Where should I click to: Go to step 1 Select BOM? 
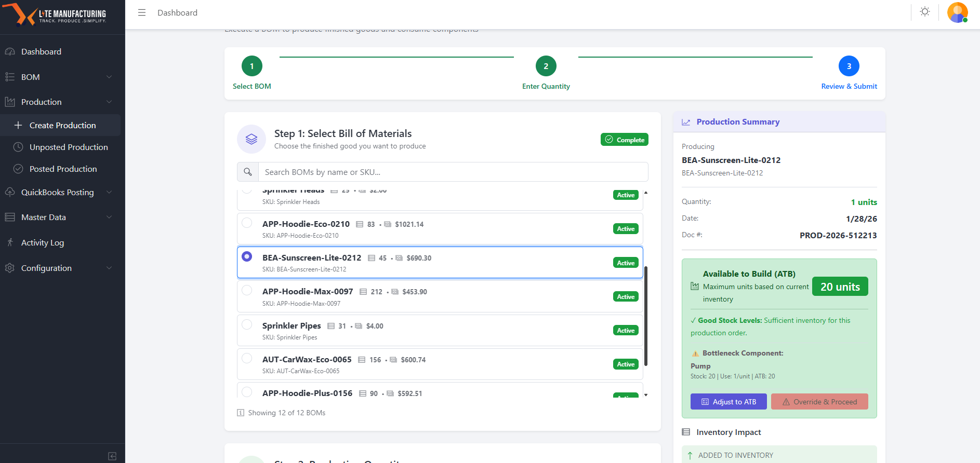tap(252, 66)
